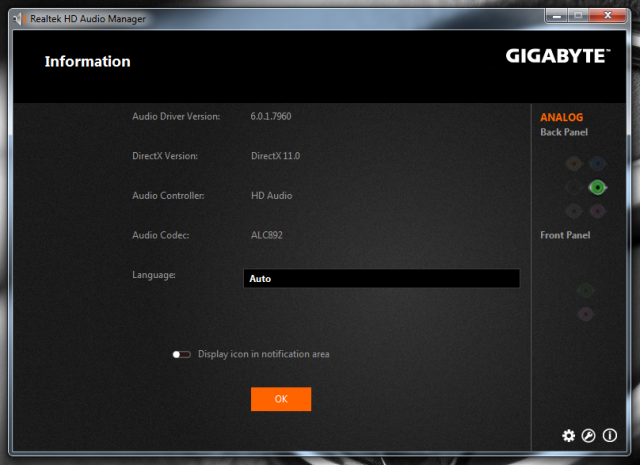640x465 pixels.
Task: Click the orange back panel jack
Action: tap(574, 164)
